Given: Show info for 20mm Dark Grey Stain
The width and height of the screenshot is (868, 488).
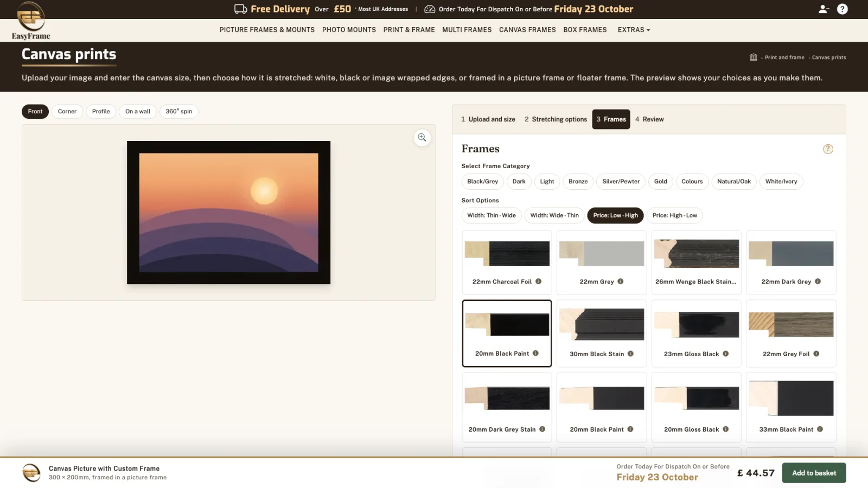Looking at the screenshot, I should coord(542,429).
